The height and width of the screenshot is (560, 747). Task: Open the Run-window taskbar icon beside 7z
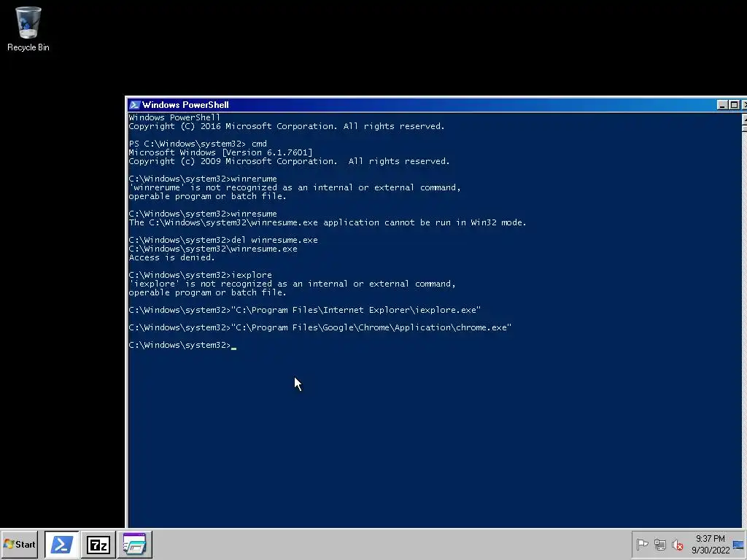click(135, 544)
